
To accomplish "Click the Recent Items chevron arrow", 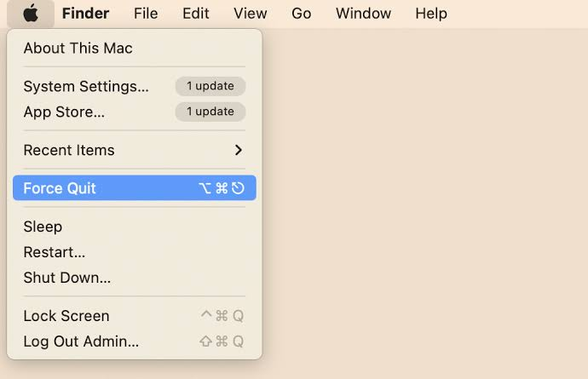I will click(238, 150).
